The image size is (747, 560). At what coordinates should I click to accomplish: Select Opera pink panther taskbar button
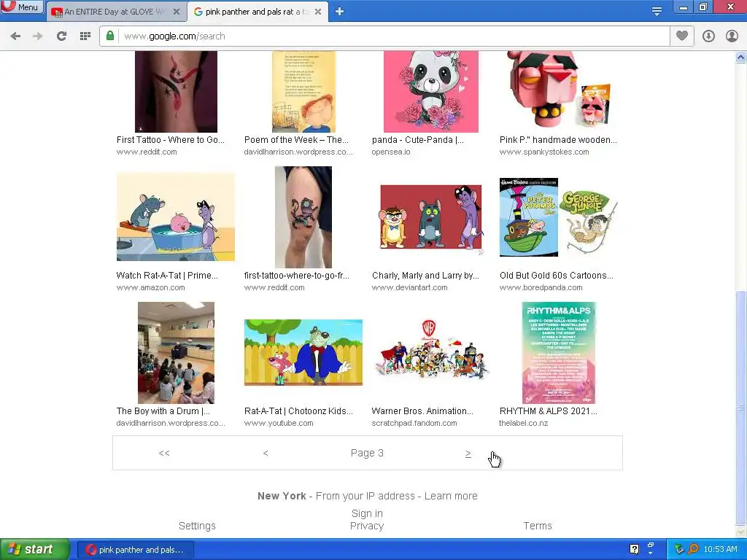[135, 550]
